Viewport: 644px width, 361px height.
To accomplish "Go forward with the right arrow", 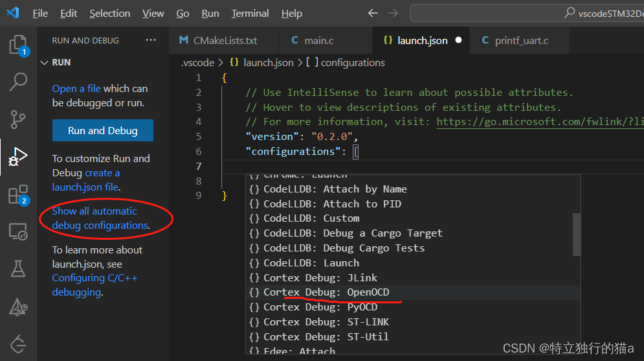I will pos(393,13).
